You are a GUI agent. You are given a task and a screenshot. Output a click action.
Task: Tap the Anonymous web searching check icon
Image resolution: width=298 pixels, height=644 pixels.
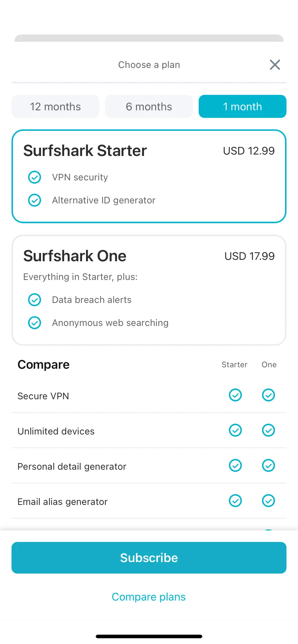pyautogui.click(x=35, y=323)
